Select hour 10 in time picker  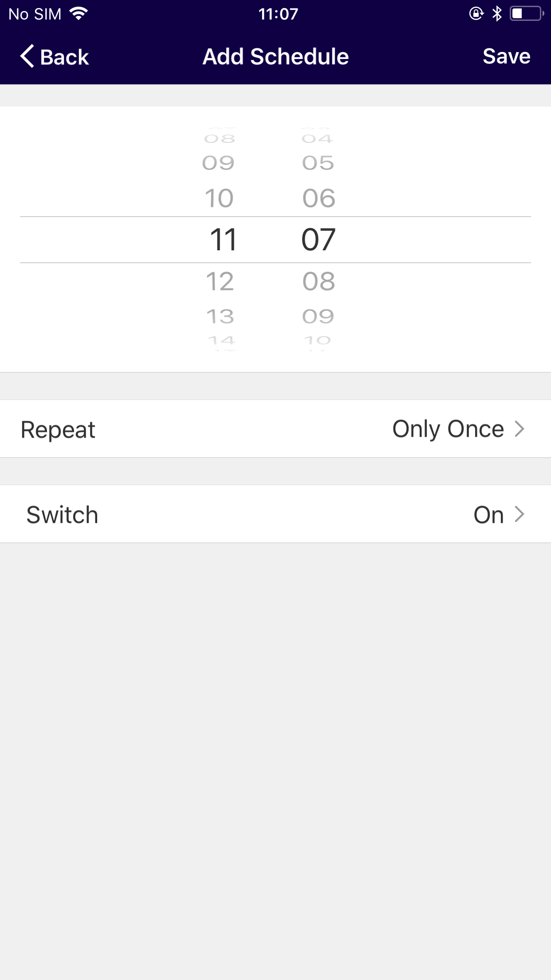219,198
